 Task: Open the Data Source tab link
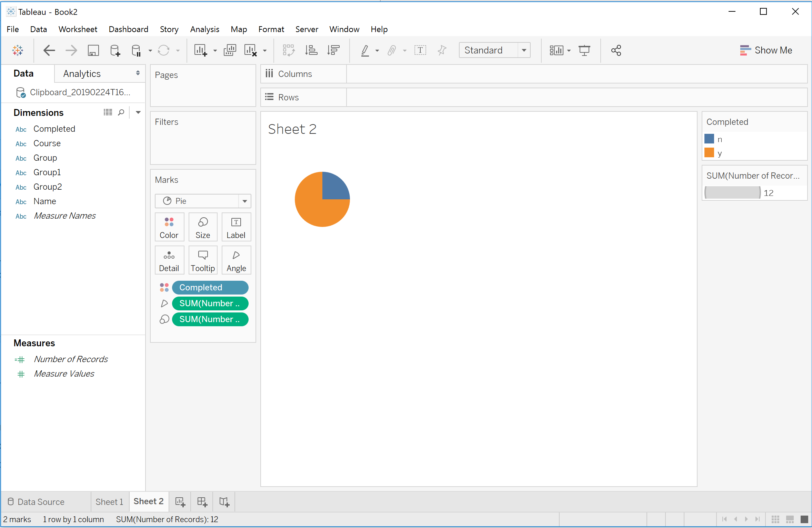click(41, 502)
